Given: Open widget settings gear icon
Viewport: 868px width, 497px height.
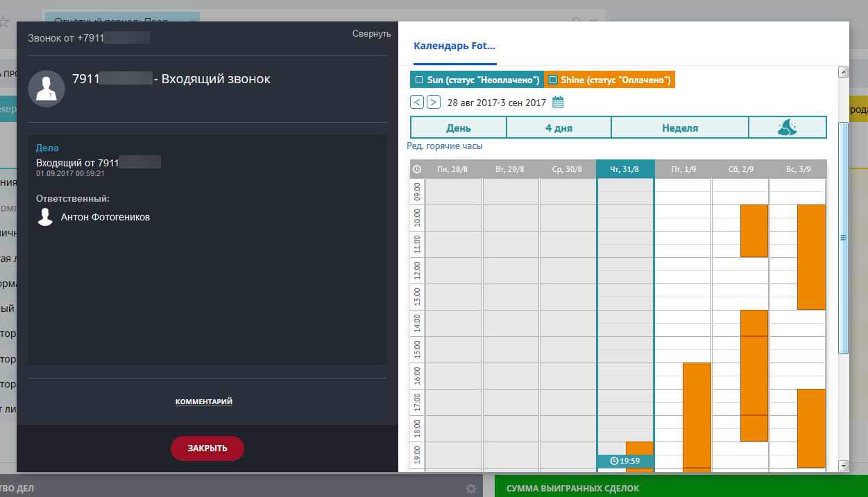Looking at the screenshot, I should (471, 489).
